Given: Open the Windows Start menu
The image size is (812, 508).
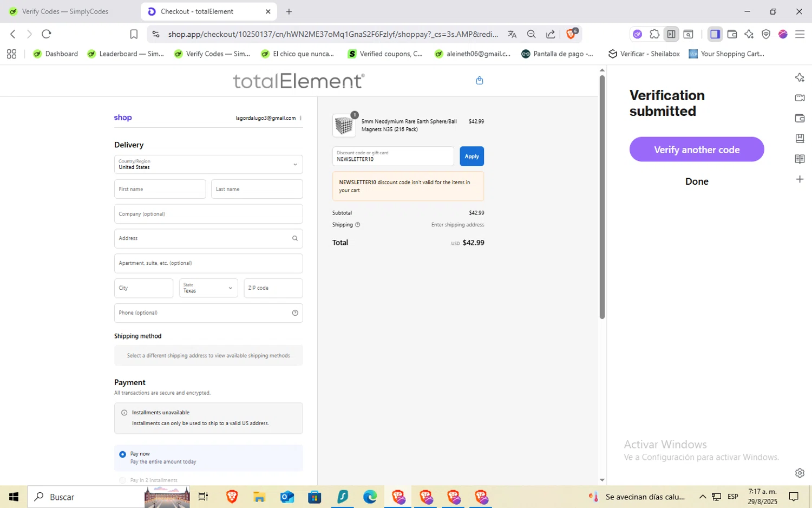Looking at the screenshot, I should tap(14, 497).
